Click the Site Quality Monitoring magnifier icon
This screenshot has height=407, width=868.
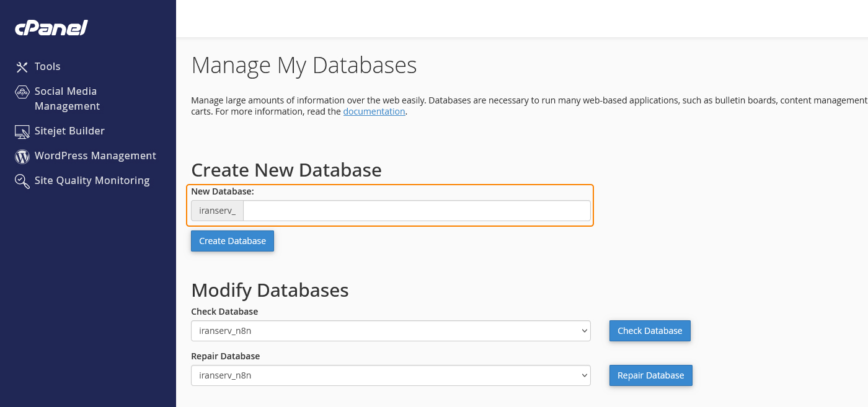[21, 180]
